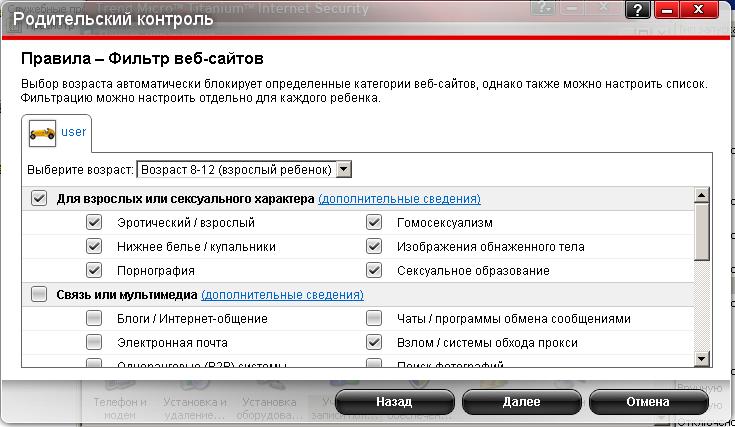Image resolution: width=735 pixels, height=427 pixels.
Task: Enable 'Блоги / Интернет-общение' checkbox
Action: (x=94, y=318)
